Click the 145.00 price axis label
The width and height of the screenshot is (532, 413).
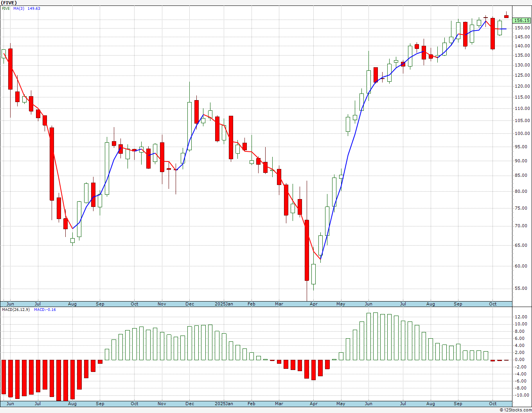(x=523, y=37)
